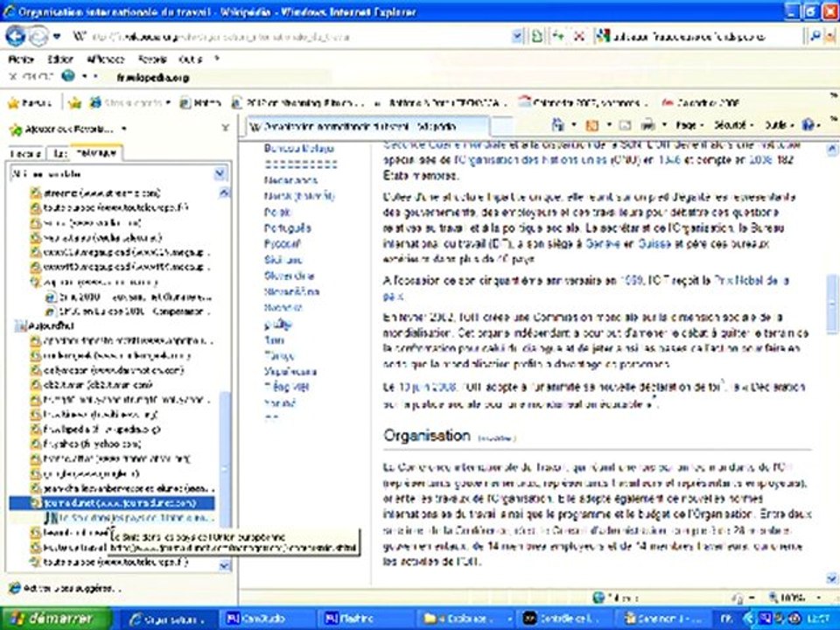Close the Favorites center panel

pyautogui.click(x=226, y=128)
